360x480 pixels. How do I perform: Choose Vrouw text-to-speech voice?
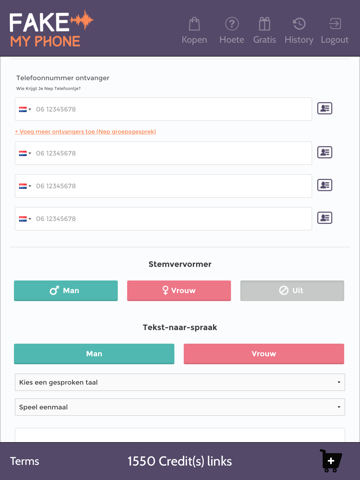[x=264, y=354]
